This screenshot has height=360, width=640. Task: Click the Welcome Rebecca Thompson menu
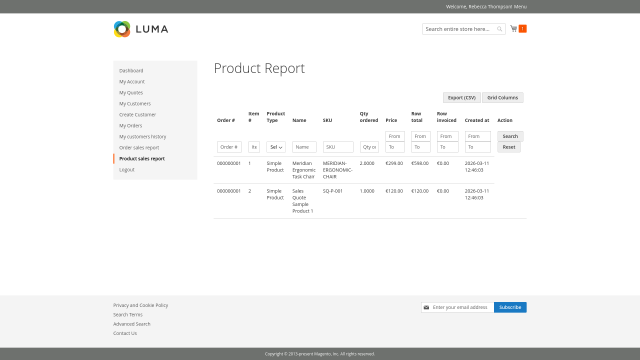tap(486, 7)
